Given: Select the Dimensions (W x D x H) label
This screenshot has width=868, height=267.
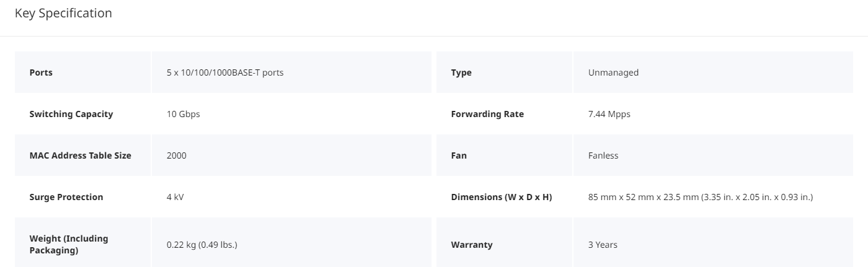Looking at the screenshot, I should click(x=502, y=197).
